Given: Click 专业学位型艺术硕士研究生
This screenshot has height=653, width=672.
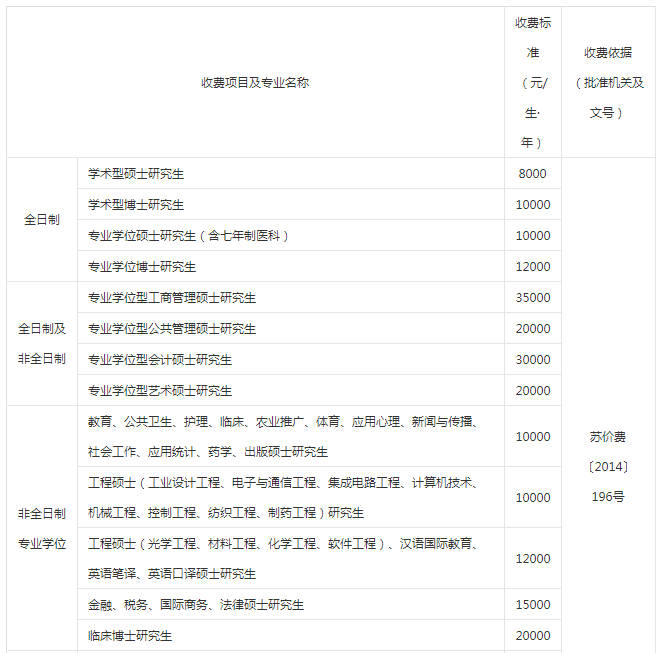Looking at the screenshot, I should 291,390.
